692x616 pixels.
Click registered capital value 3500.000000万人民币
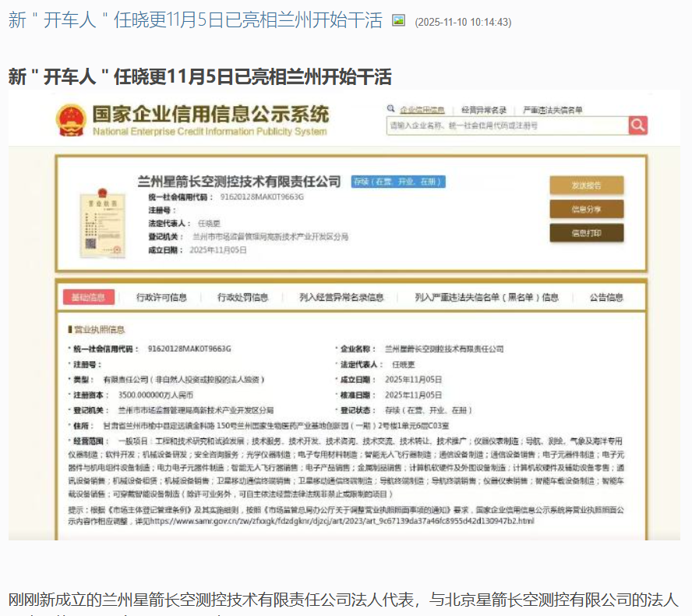tap(155, 395)
